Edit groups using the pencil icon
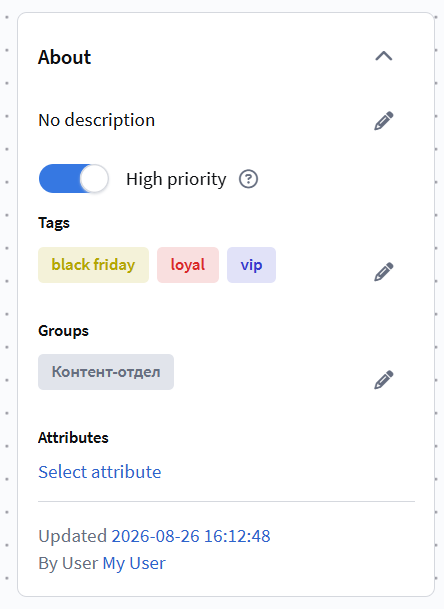The width and height of the screenshot is (444, 609). click(384, 379)
